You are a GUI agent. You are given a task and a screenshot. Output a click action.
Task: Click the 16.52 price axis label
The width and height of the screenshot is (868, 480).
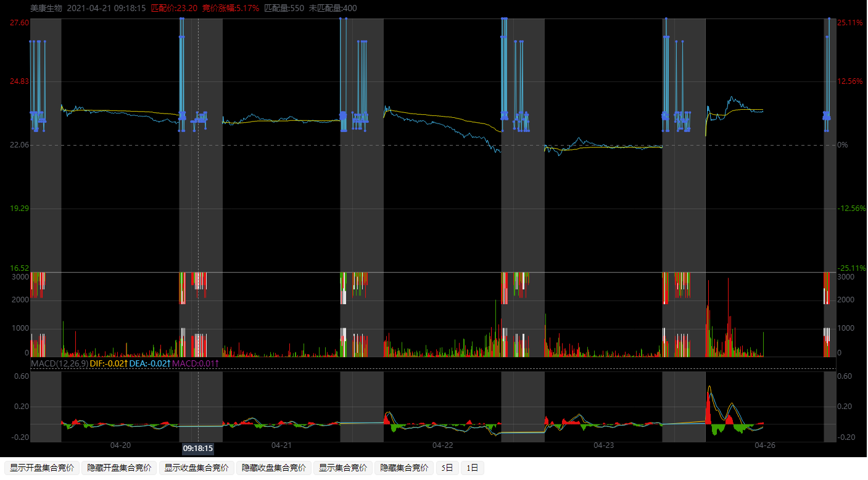pos(19,268)
